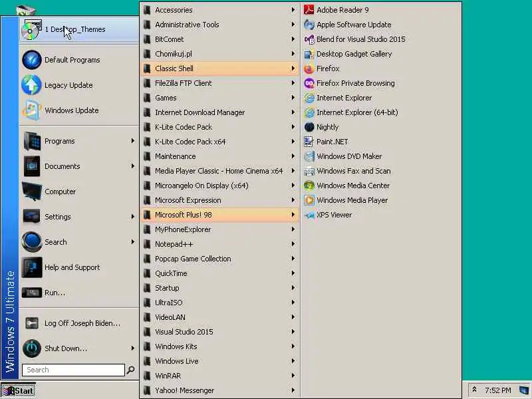The width and height of the screenshot is (532, 399).
Task: Expand the Programs submenu arrow
Action: point(132,141)
